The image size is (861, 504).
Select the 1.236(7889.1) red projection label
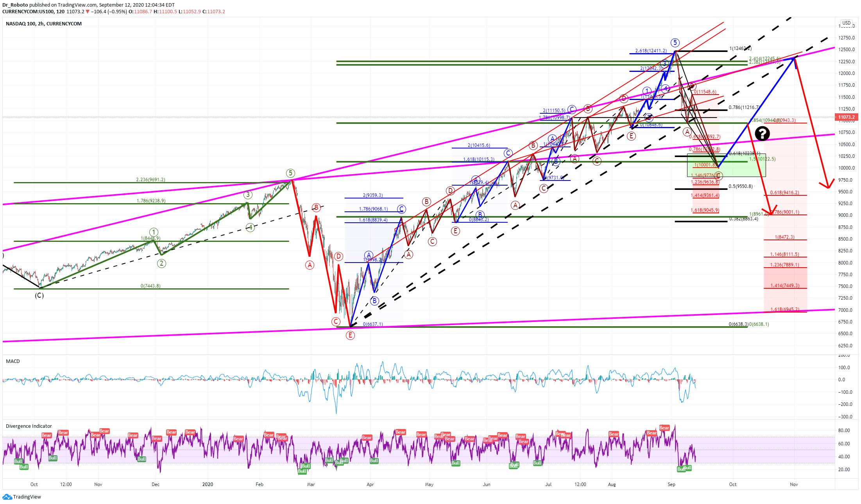pos(784,265)
